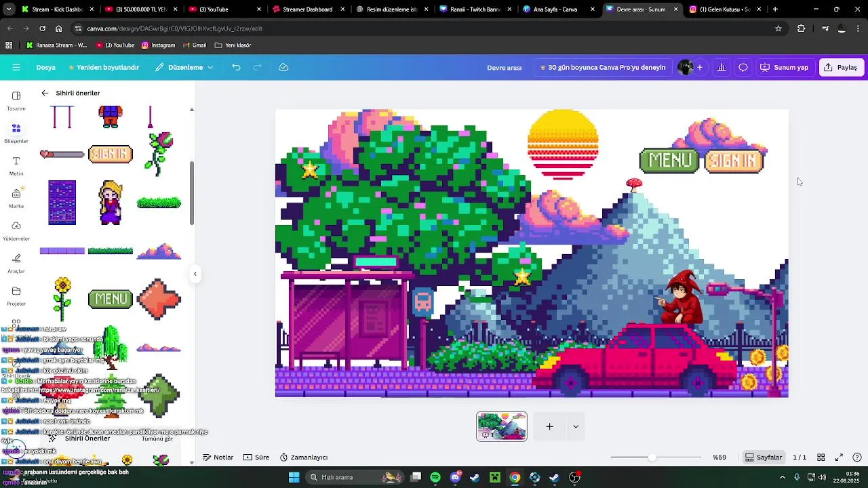The width and height of the screenshot is (868, 488).
Task: Click the Windows Start button
Action: (x=294, y=477)
